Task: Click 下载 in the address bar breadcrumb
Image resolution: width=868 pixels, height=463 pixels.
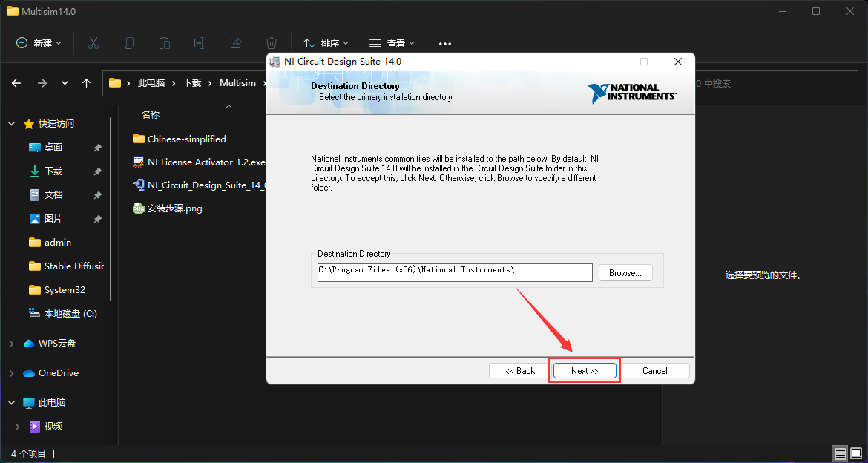Action: [192, 83]
